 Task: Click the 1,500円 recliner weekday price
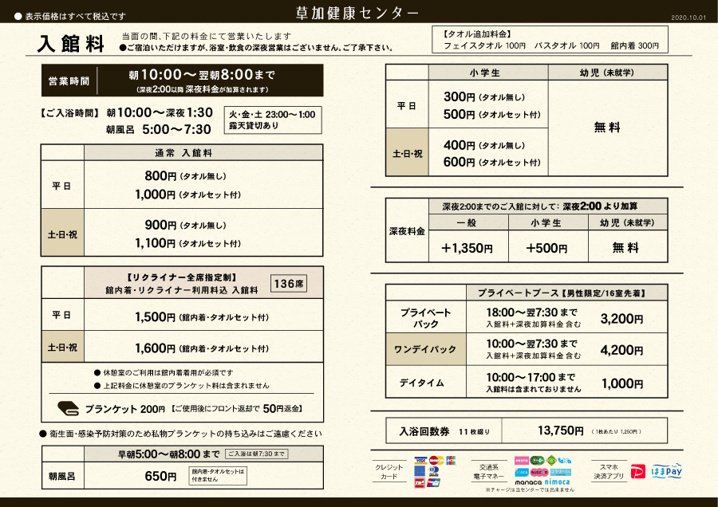click(201, 317)
